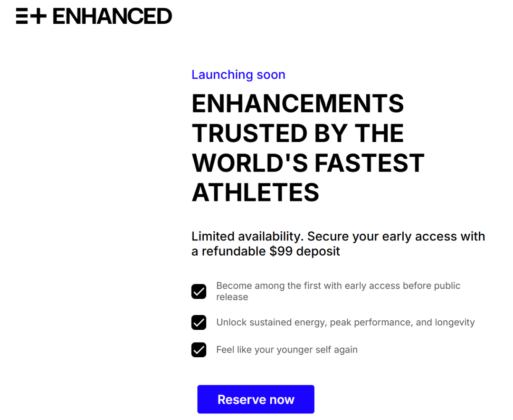
Task: Click the TRUSTED BY THE headline line
Action: 298,133
